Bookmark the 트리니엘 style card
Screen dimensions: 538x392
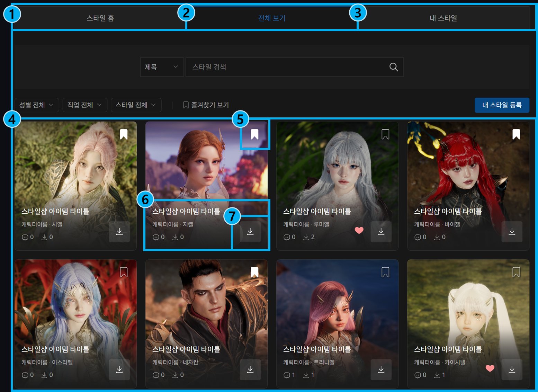[385, 272]
